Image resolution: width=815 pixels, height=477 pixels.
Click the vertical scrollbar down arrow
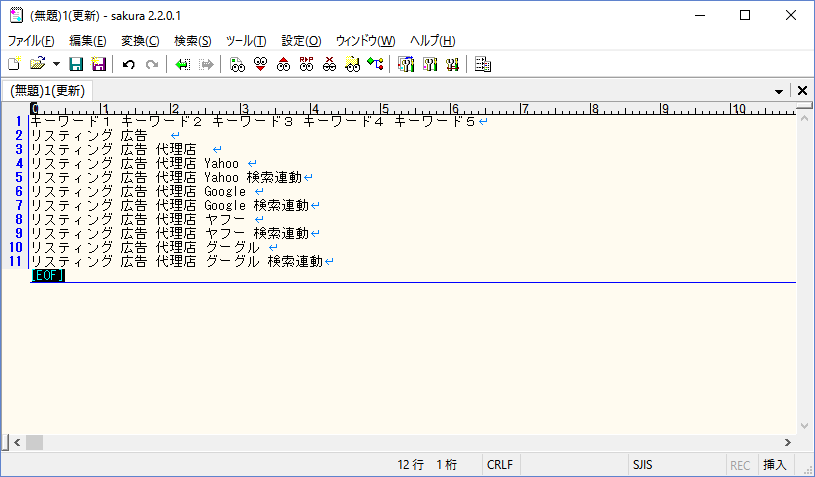point(805,427)
